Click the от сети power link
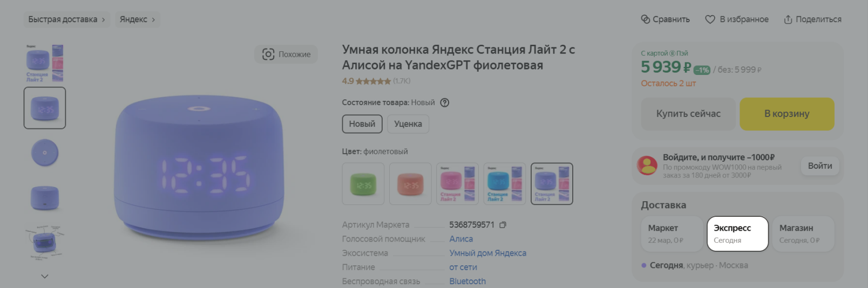This screenshot has width=868, height=288. 463,267
